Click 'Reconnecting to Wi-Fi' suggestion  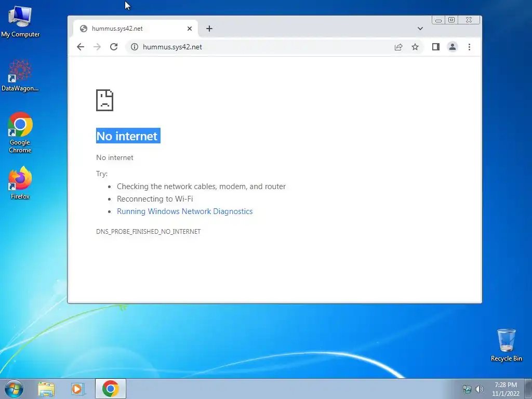[155, 199]
